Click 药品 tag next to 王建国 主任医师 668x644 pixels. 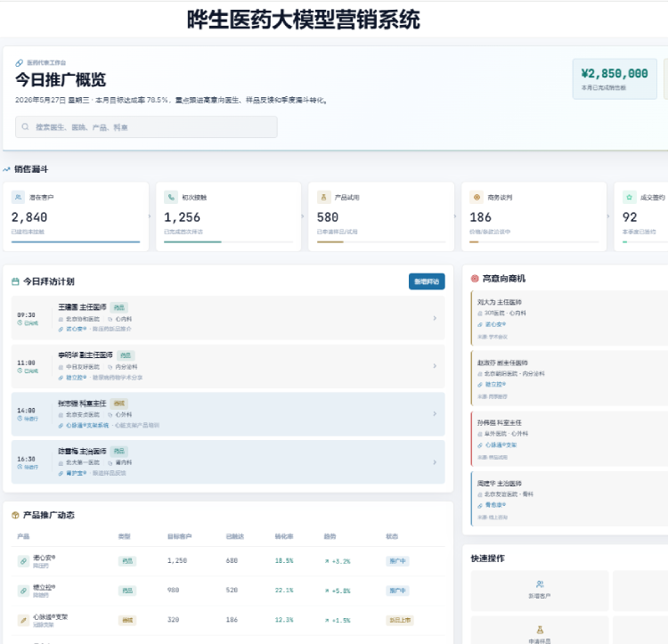(119, 307)
